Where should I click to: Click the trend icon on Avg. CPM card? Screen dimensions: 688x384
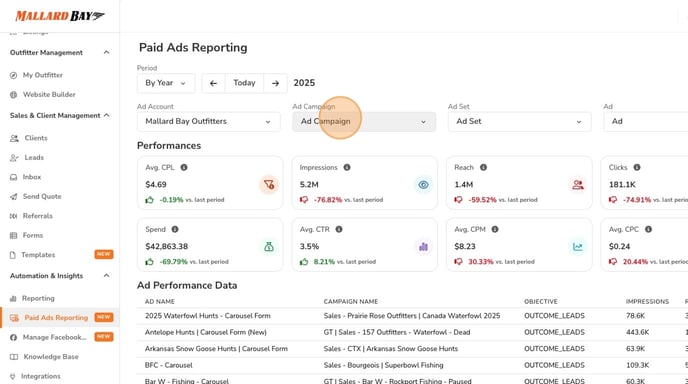[578, 247]
